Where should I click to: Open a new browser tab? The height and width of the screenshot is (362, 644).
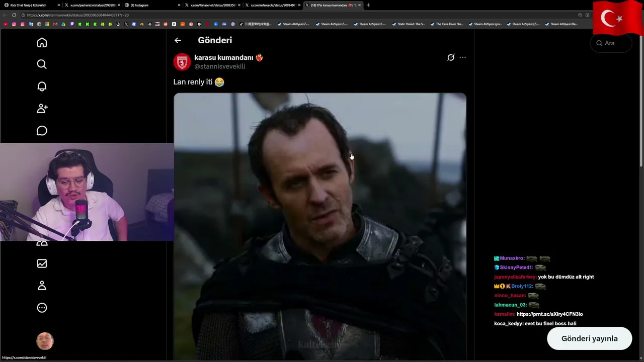368,5
